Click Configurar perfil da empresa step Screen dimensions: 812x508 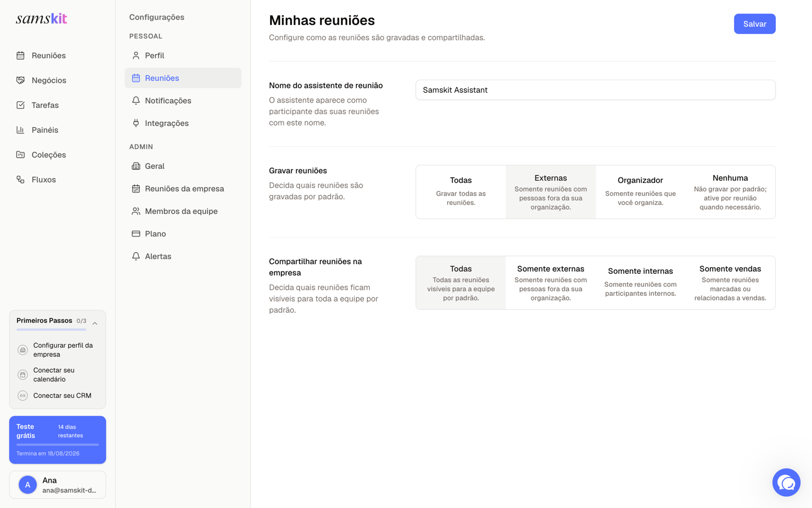click(x=58, y=350)
